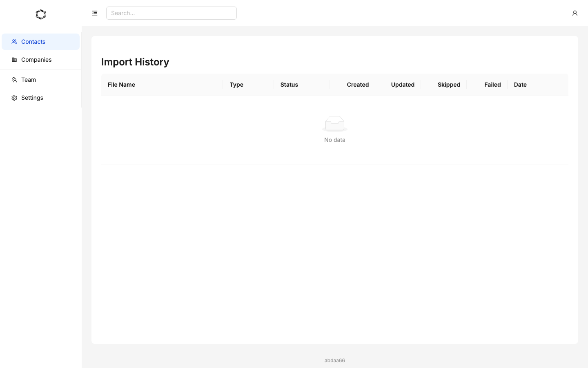Click the No data text
The image size is (588, 368).
(x=335, y=140)
